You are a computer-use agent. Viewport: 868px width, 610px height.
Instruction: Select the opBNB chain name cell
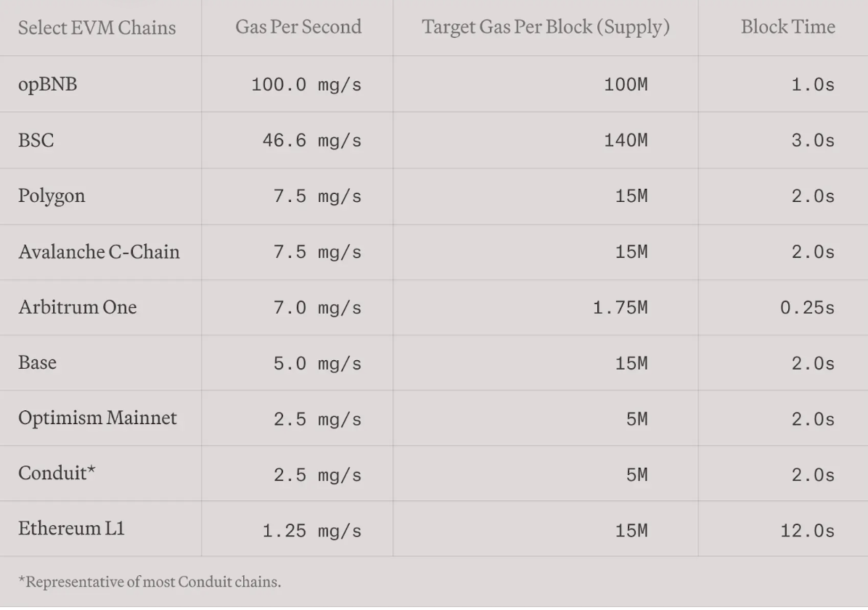click(x=48, y=84)
